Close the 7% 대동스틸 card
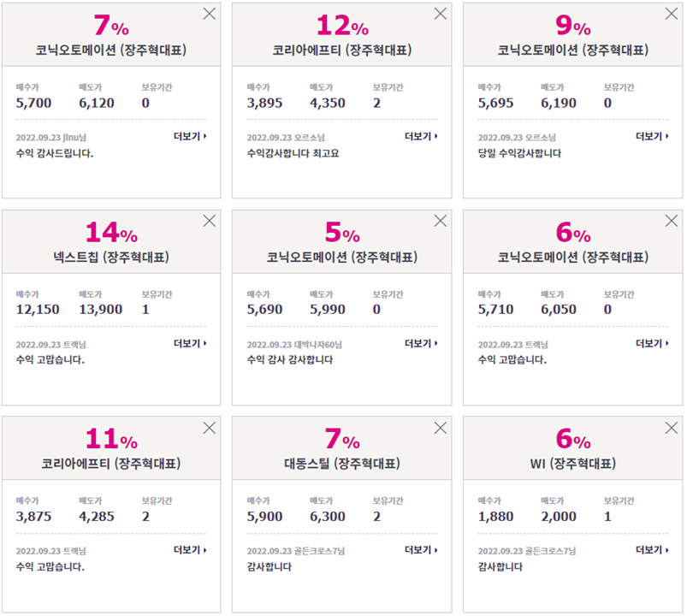Image resolution: width=687 pixels, height=616 pixels. click(x=441, y=428)
